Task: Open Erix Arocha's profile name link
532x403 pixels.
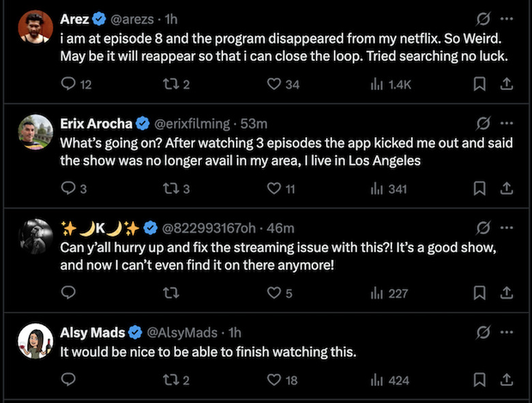Action: pyautogui.click(x=96, y=123)
